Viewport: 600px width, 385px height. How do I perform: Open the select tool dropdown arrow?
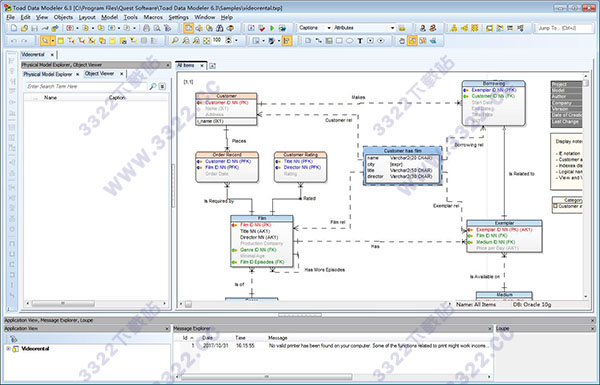click(x=53, y=41)
